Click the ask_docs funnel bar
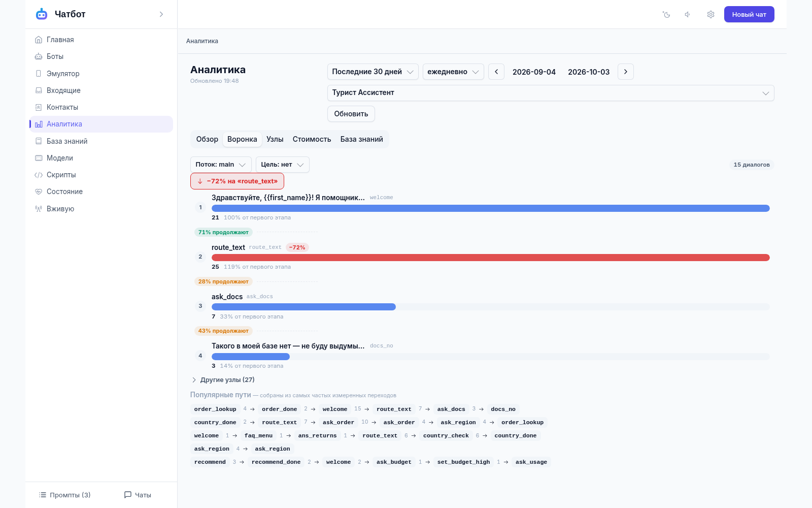 (303, 307)
